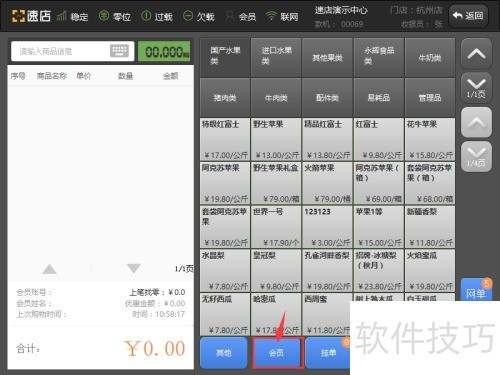Go to next category page (1/1页 arrow)
The image size is (500, 375).
click(x=476, y=87)
